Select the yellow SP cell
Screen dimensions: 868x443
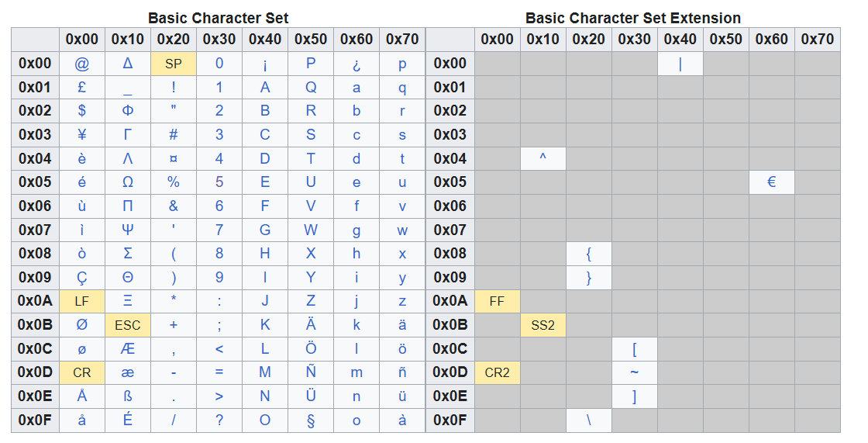174,64
